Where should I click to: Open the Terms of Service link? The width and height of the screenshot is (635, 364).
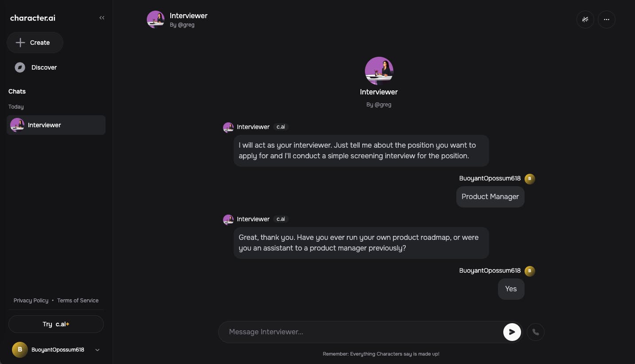(x=78, y=301)
